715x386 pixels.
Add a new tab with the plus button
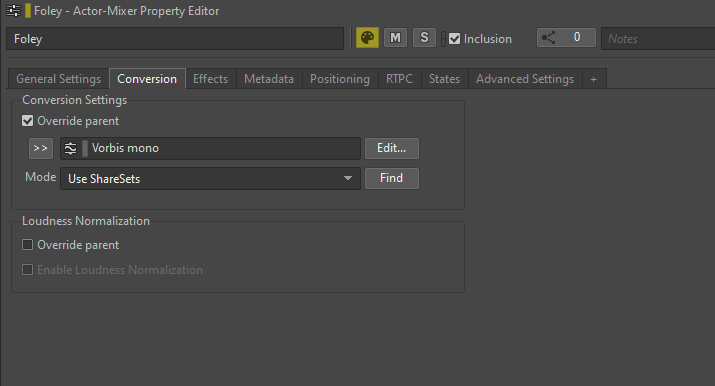click(593, 79)
